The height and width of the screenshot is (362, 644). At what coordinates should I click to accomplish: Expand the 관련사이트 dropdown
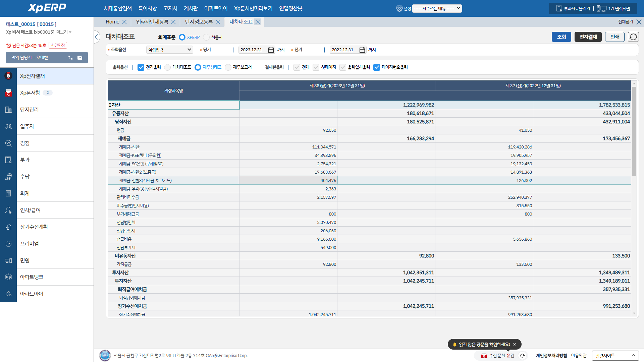coord(615,356)
